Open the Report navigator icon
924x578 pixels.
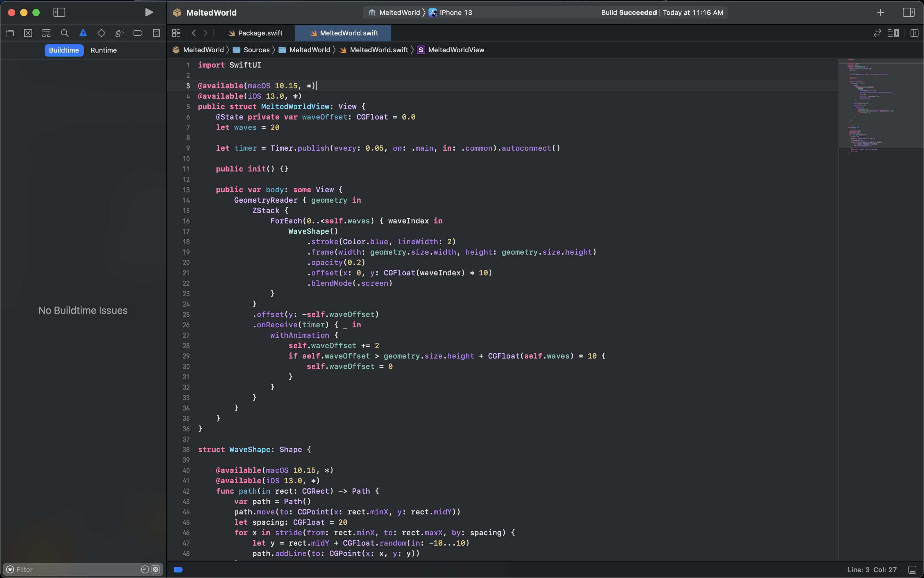156,33
